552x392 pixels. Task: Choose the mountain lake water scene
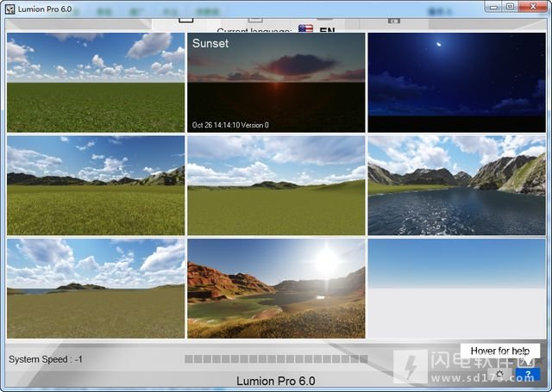(x=456, y=185)
